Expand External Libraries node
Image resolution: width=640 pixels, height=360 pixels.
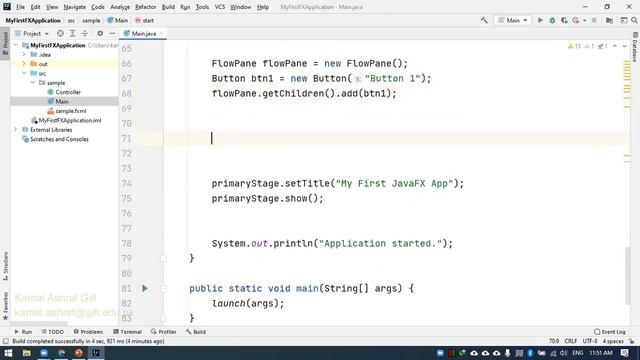(x=16, y=130)
